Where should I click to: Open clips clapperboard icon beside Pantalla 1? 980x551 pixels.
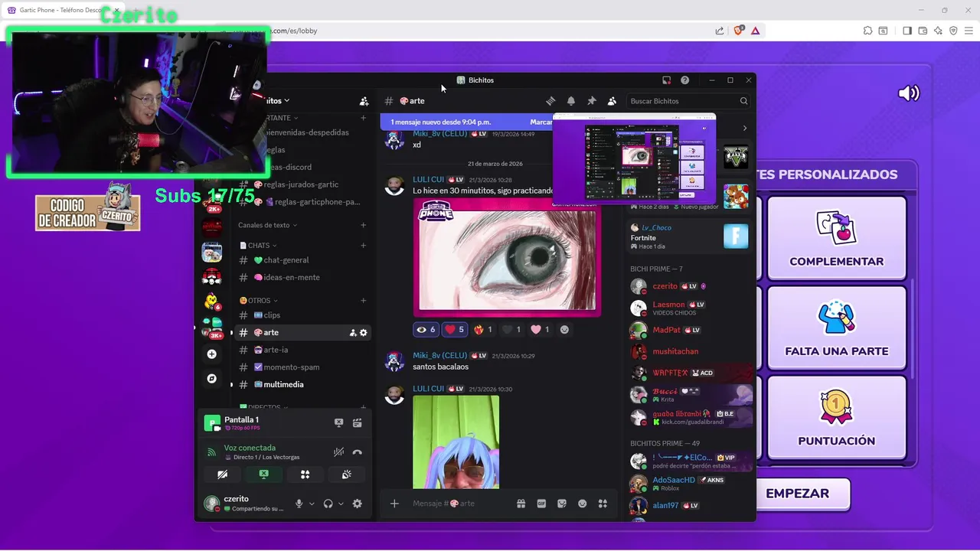[358, 422]
